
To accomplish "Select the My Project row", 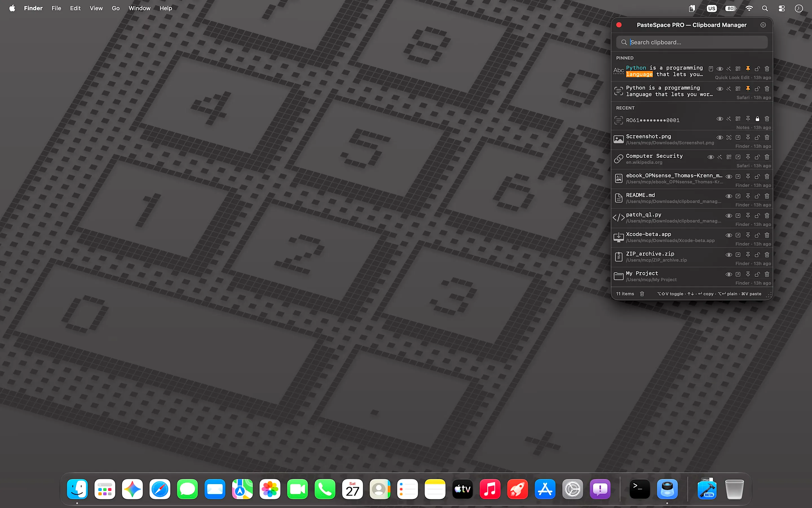I will (x=692, y=277).
